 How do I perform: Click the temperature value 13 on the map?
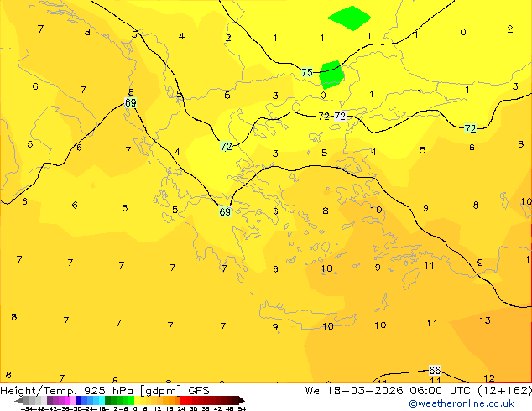pos(485,320)
